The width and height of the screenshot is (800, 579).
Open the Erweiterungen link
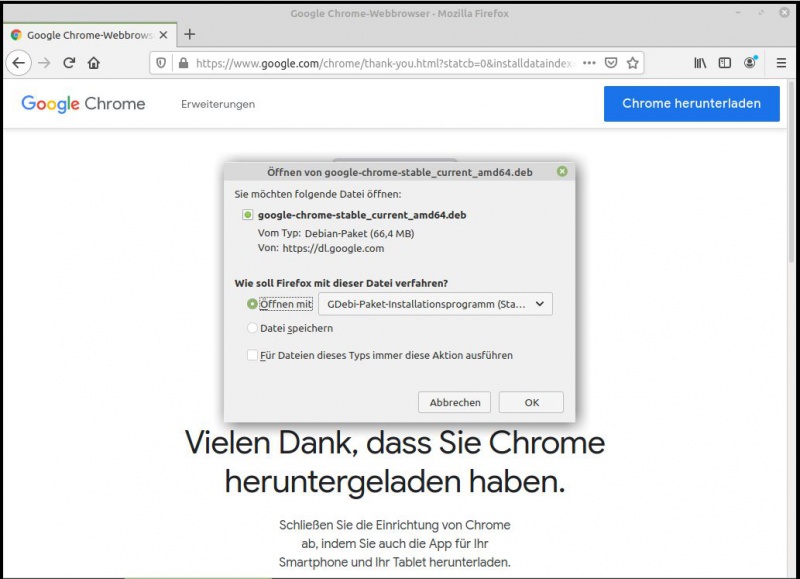click(218, 104)
